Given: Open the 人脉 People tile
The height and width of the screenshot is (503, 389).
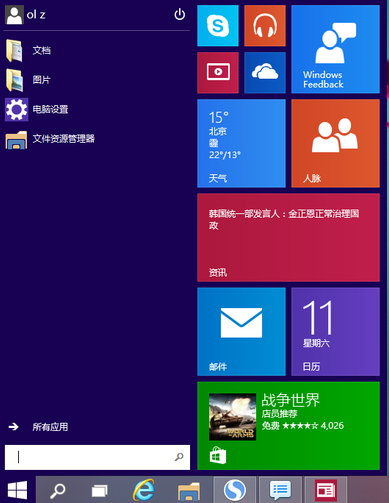Looking at the screenshot, I should point(335,143).
